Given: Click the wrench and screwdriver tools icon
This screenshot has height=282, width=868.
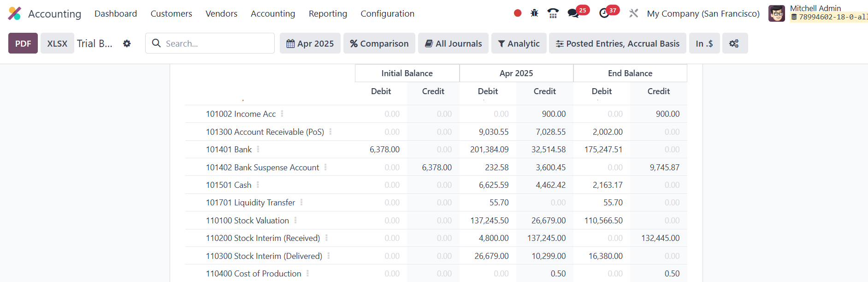Looking at the screenshot, I should 634,13.
